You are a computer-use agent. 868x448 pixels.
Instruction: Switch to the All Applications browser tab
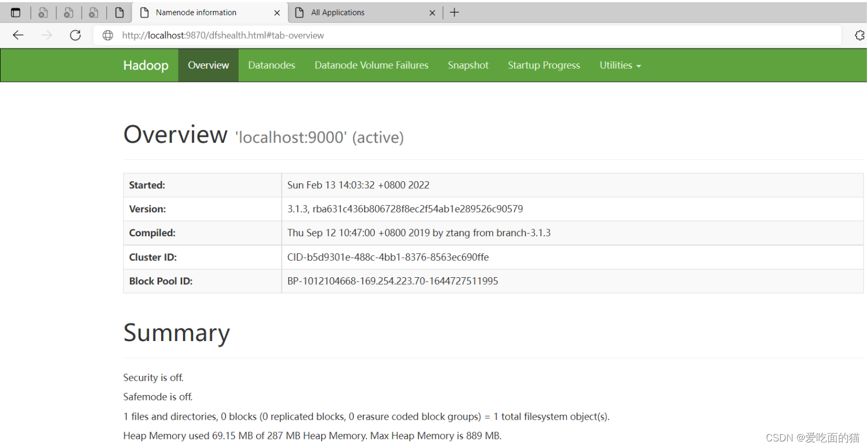pos(364,13)
